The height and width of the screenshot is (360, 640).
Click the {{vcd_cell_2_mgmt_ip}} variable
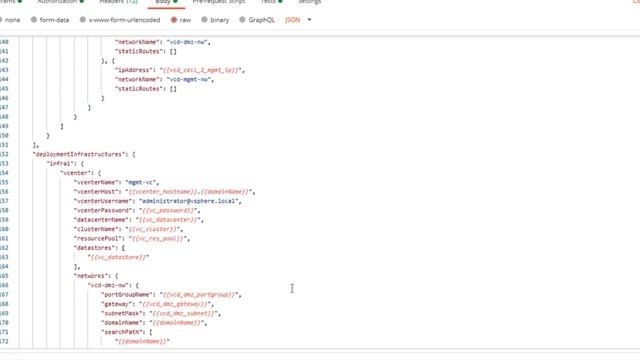pyautogui.click(x=201, y=70)
